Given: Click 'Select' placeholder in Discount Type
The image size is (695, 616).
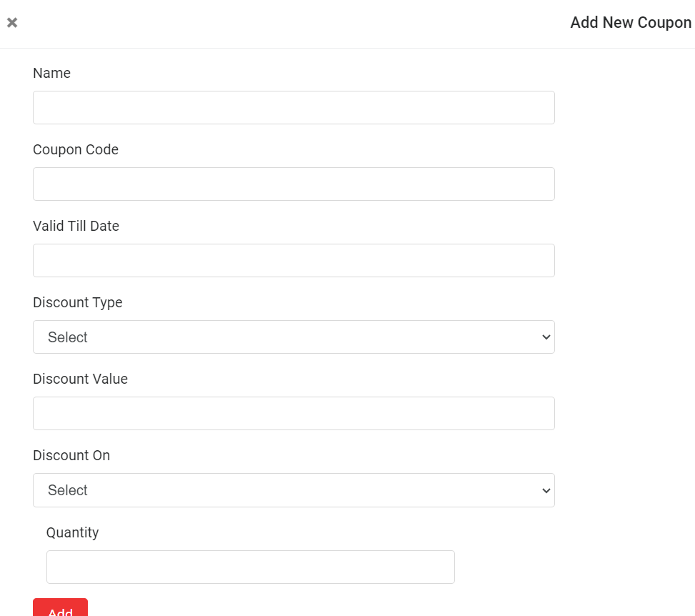Looking at the screenshot, I should point(68,337).
